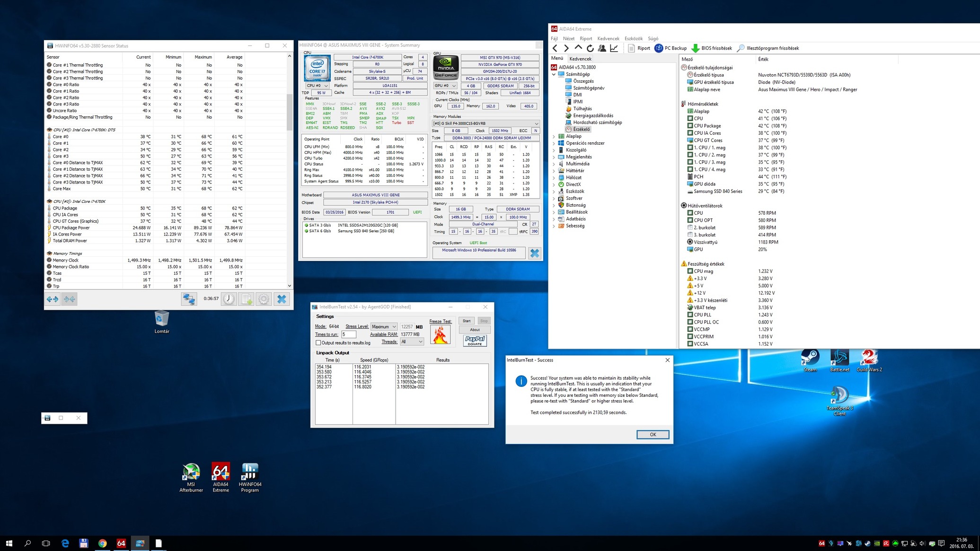
Task: Open volume control in system tray
Action: pyautogui.click(x=922, y=543)
